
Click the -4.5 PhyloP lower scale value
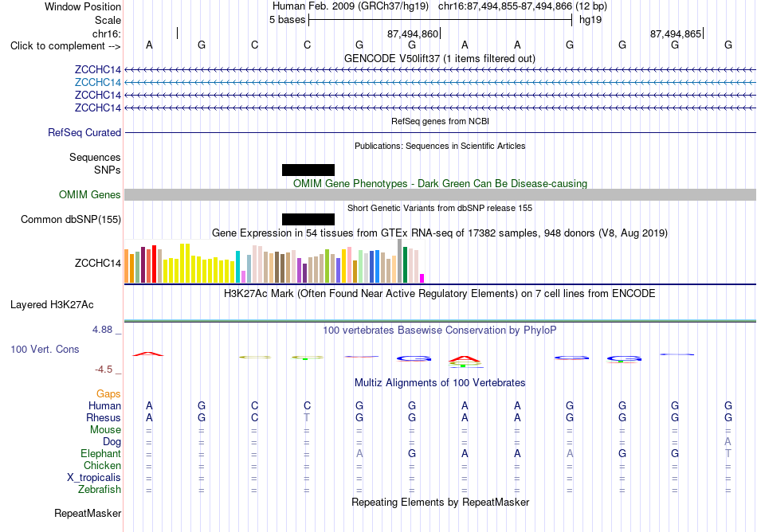[x=104, y=370]
